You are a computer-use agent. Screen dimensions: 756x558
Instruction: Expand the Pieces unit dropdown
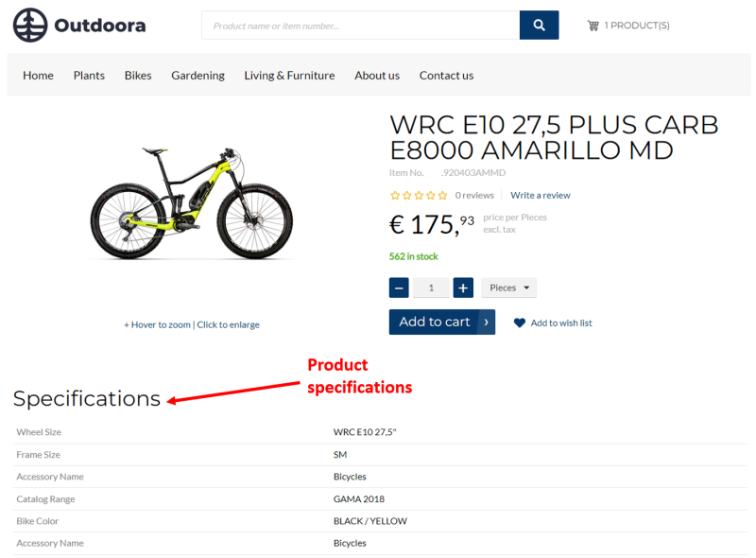[508, 288]
